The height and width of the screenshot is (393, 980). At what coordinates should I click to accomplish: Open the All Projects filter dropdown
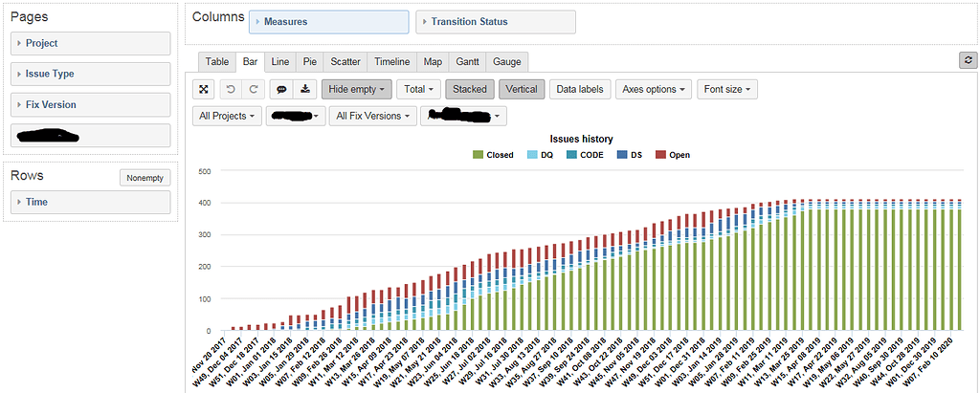click(227, 117)
